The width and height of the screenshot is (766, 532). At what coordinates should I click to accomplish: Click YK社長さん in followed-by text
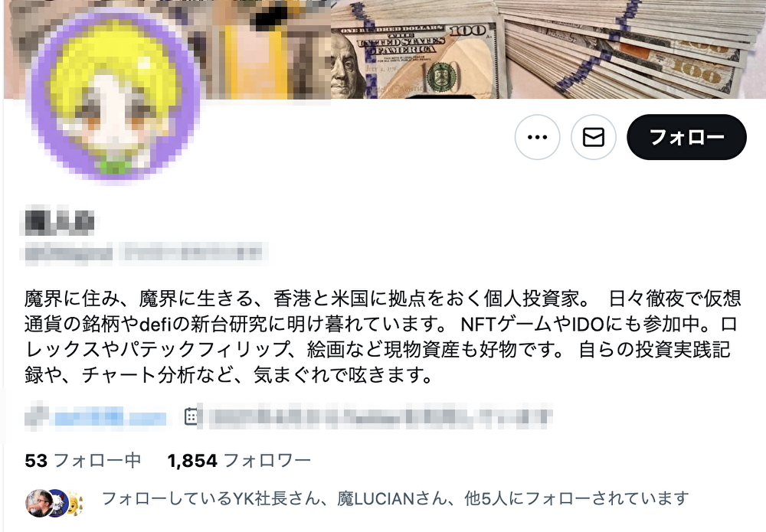(276, 498)
